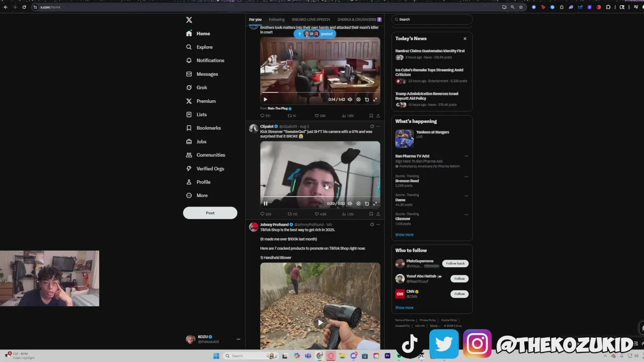
Task: Open the Rain The Plug source link
Action: point(277,109)
